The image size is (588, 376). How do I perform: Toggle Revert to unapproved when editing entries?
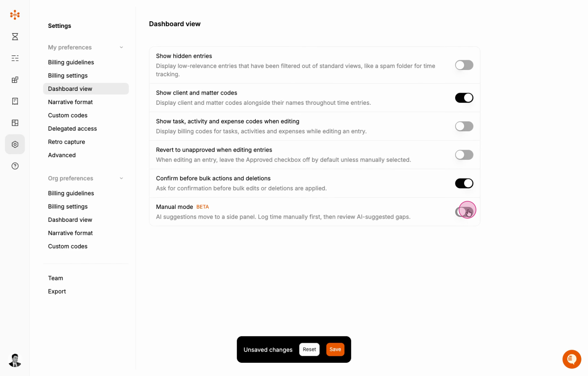(x=464, y=155)
